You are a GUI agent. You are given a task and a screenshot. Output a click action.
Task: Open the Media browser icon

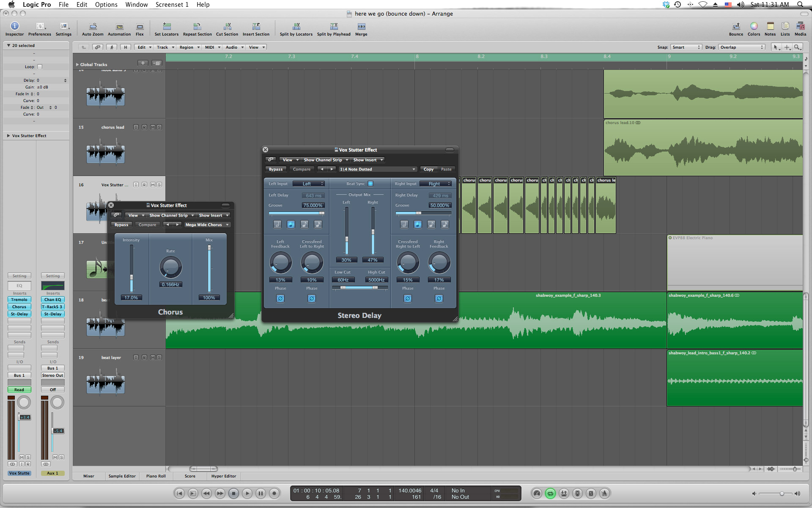pyautogui.click(x=800, y=26)
